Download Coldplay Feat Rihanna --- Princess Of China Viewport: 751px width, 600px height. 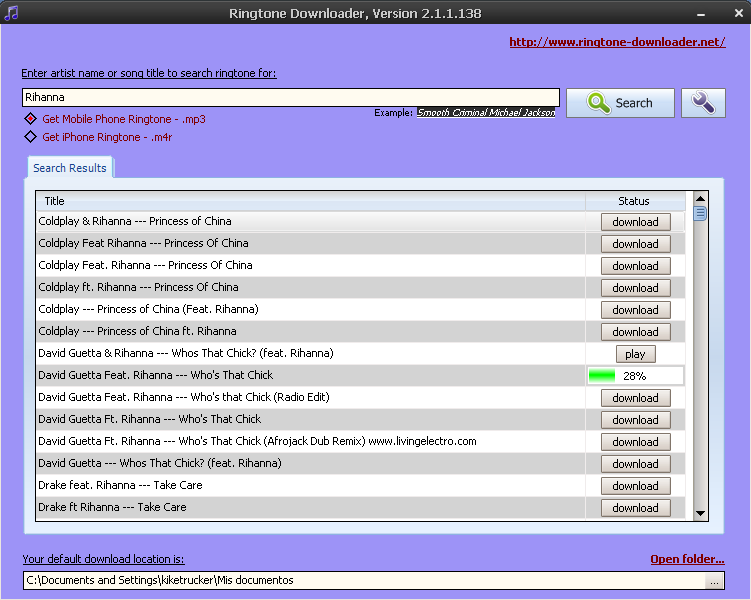pos(636,244)
